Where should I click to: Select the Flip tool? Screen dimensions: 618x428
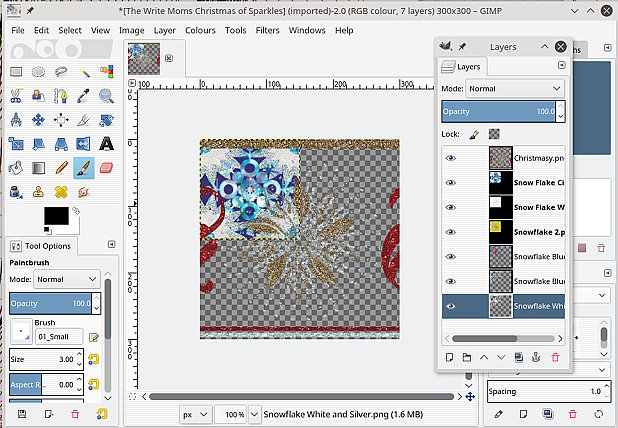pyautogui.click(x=84, y=144)
